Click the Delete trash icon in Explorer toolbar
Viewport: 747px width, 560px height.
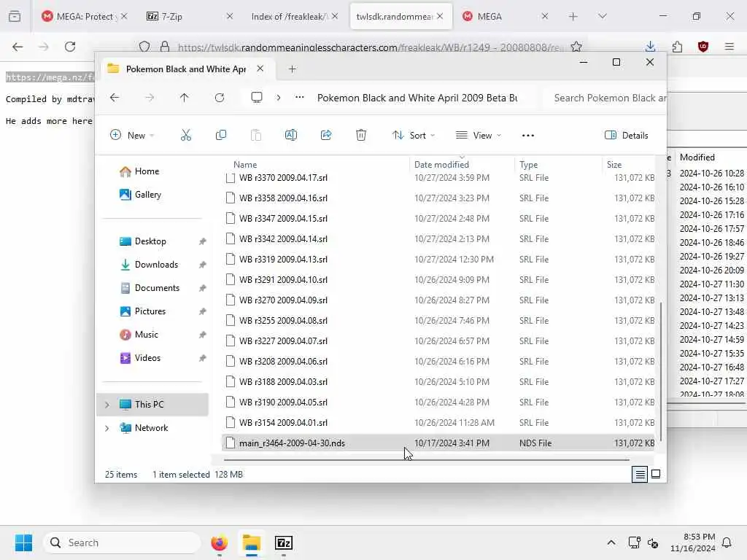click(x=361, y=135)
